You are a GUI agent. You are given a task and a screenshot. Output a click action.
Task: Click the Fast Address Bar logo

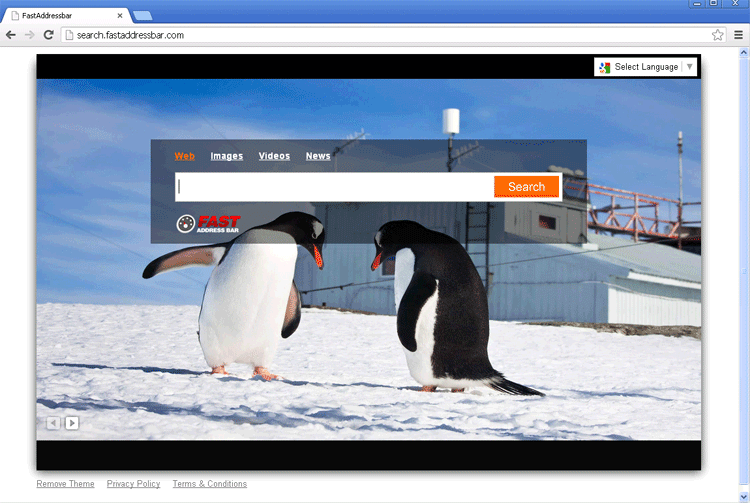pyautogui.click(x=208, y=224)
